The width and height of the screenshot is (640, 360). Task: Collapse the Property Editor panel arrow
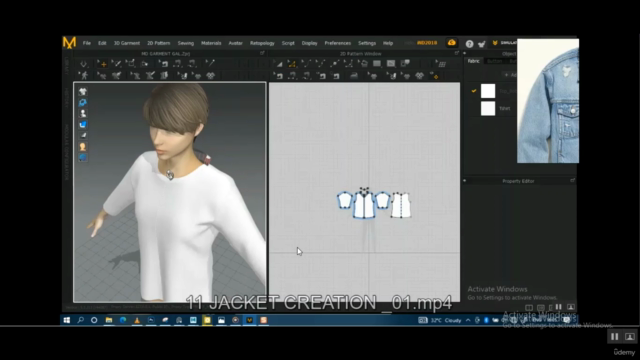[465, 180]
